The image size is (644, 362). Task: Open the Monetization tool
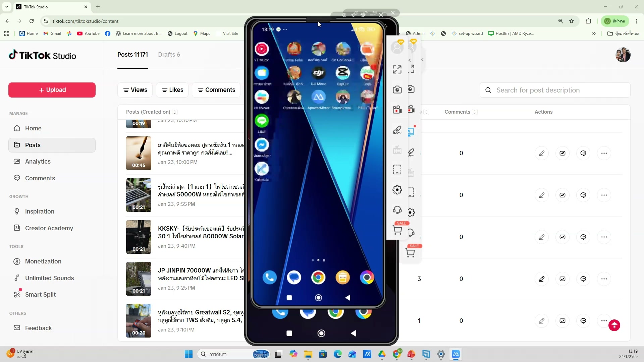click(x=44, y=261)
